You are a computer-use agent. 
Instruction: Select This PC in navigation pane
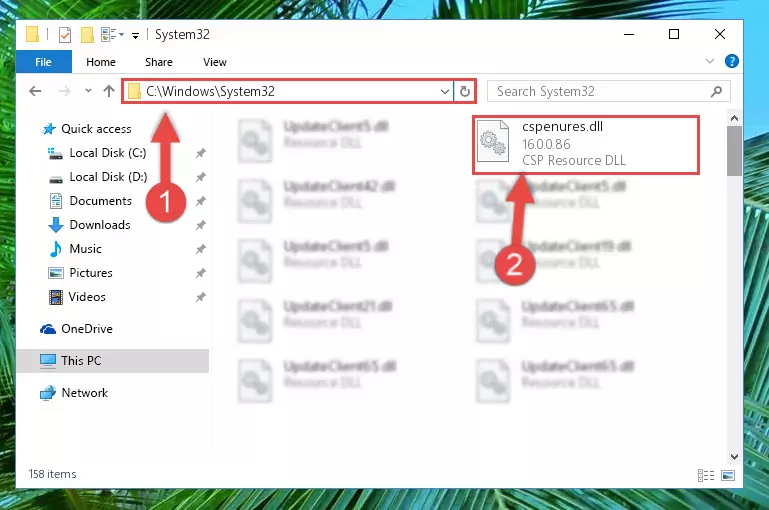(112, 361)
